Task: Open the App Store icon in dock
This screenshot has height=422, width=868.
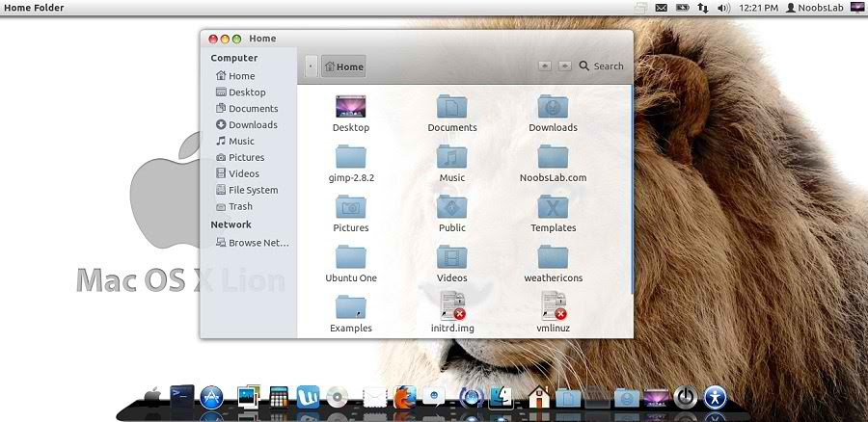Action: (211, 397)
